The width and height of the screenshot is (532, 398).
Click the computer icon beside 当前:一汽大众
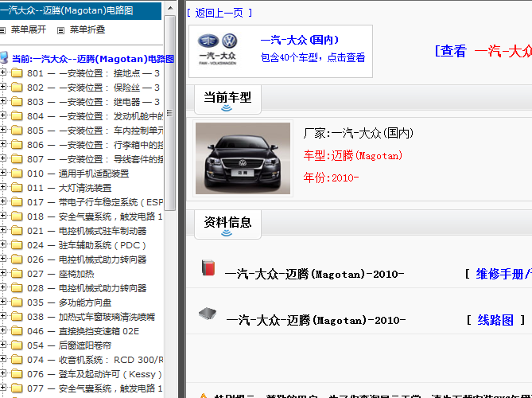4,58
